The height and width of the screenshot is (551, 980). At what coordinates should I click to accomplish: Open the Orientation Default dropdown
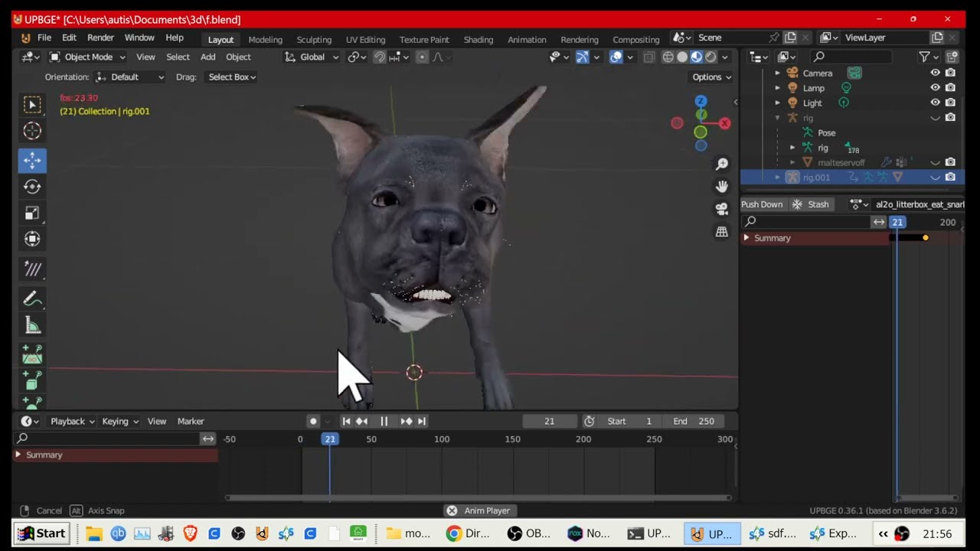(129, 77)
